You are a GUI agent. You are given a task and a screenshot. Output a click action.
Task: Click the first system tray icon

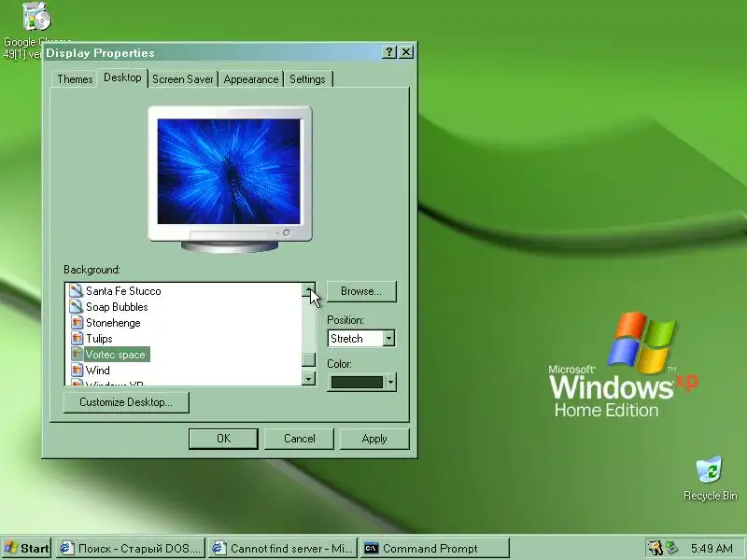click(x=656, y=549)
